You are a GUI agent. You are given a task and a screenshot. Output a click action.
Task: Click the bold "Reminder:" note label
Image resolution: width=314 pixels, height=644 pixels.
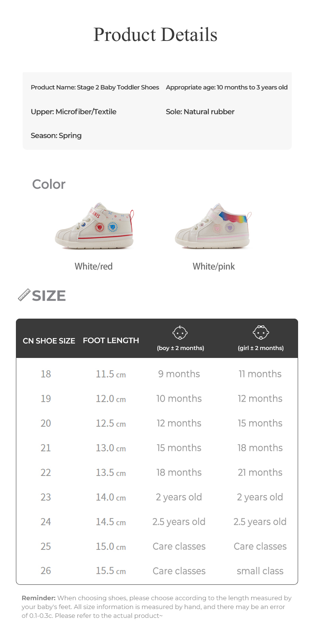(39, 598)
